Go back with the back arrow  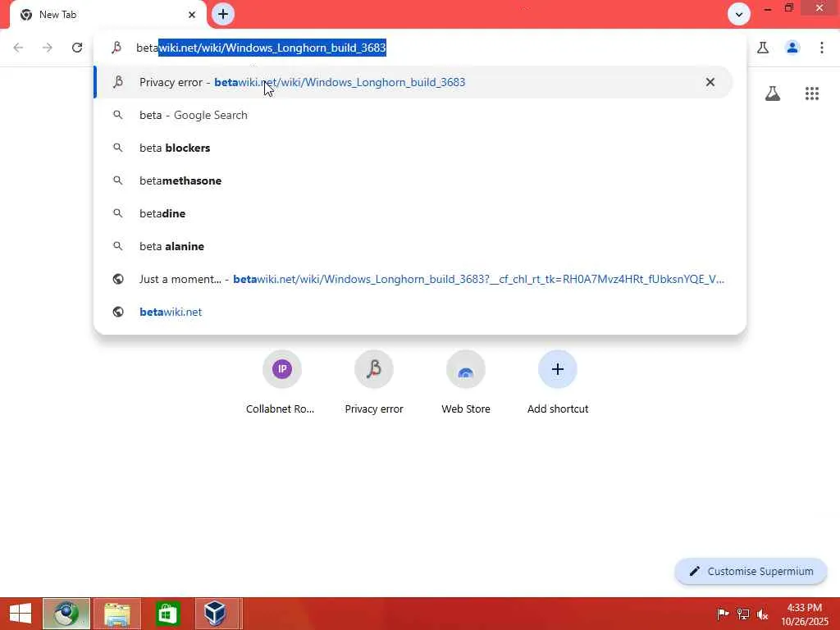pos(18,48)
